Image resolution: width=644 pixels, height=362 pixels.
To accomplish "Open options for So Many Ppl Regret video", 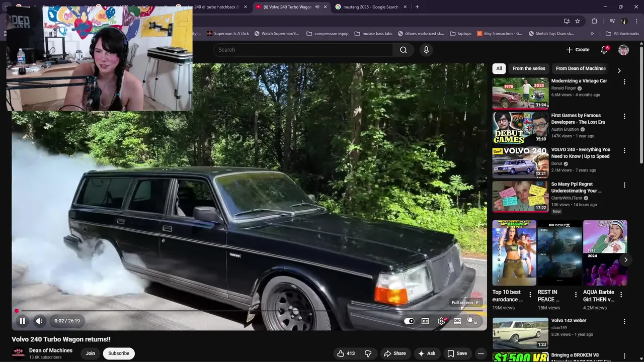I will tap(624, 185).
